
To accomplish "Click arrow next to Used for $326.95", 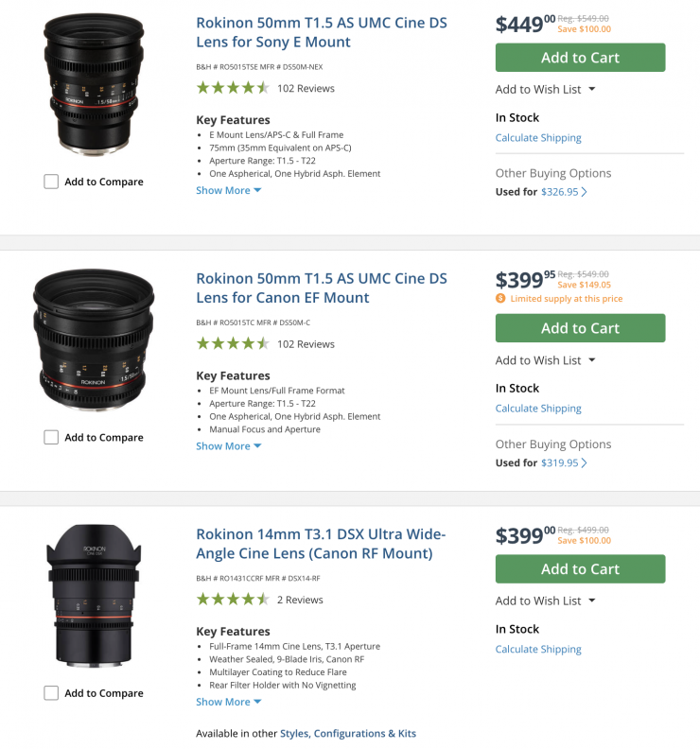I will [585, 192].
